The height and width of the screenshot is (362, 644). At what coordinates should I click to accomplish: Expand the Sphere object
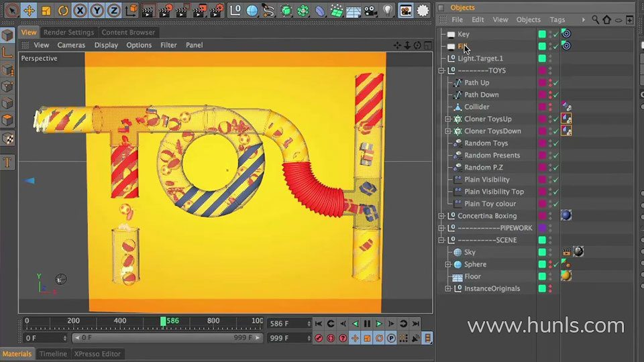(x=448, y=264)
